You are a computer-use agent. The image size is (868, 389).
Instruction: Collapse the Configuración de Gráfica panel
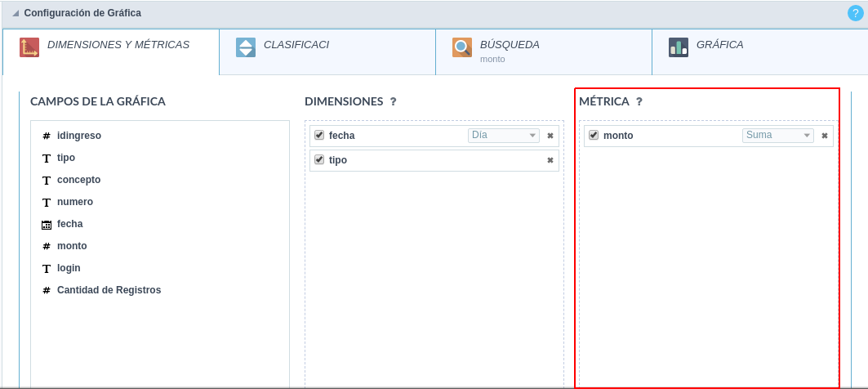click(x=16, y=14)
